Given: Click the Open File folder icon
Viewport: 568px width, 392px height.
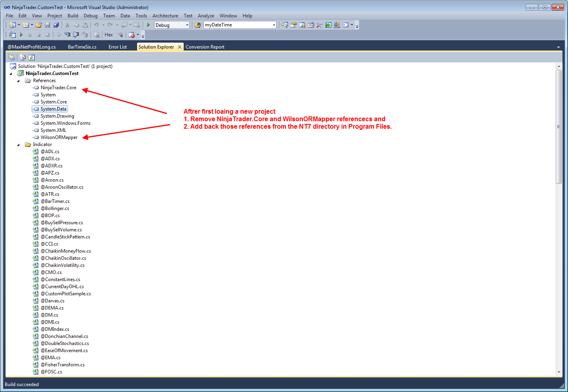Looking at the screenshot, I should pyautogui.click(x=39, y=25).
